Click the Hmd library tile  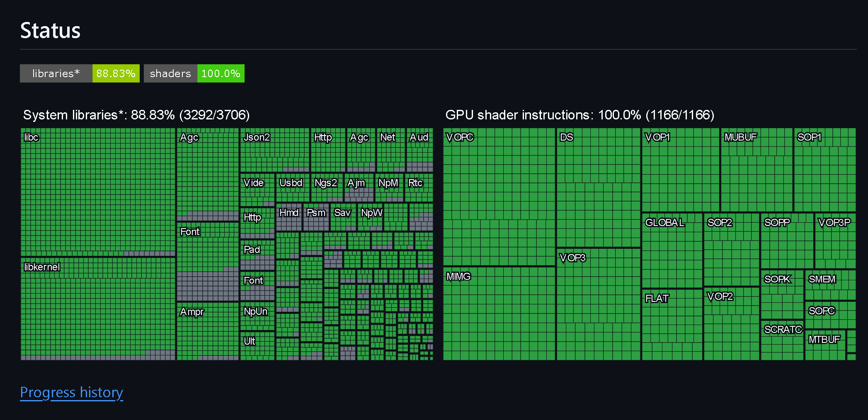pos(289,217)
